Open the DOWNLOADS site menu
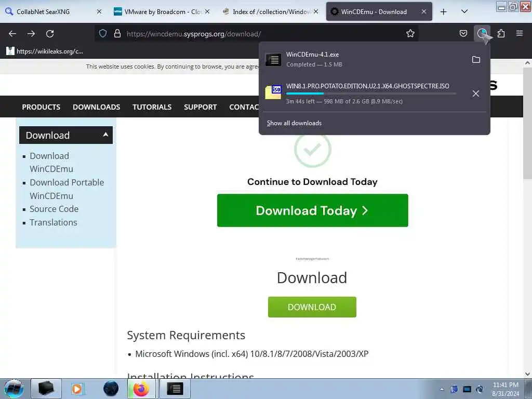Image resolution: width=532 pixels, height=399 pixels. [x=96, y=107]
